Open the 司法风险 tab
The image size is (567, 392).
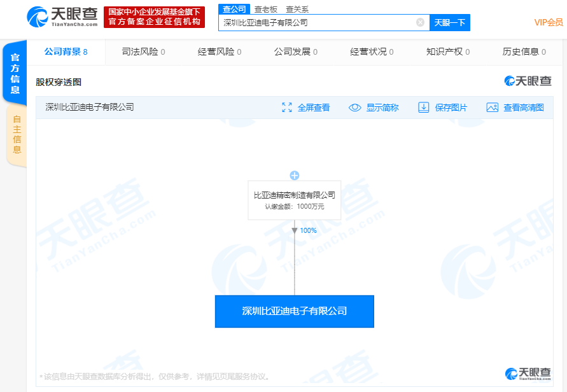tap(143, 52)
